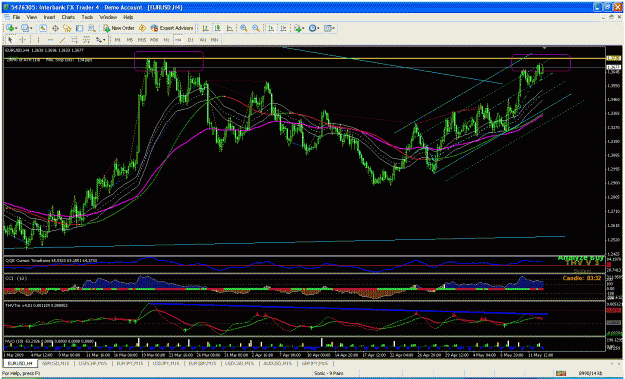Switch to the USDCAD,M15 chart tab
625x379 pixels.
click(240, 363)
